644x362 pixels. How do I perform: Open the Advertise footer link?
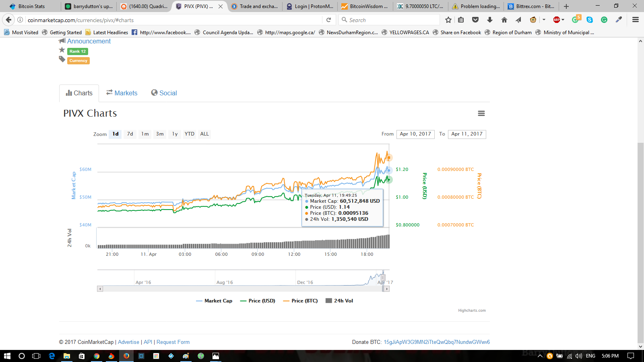pos(128,342)
